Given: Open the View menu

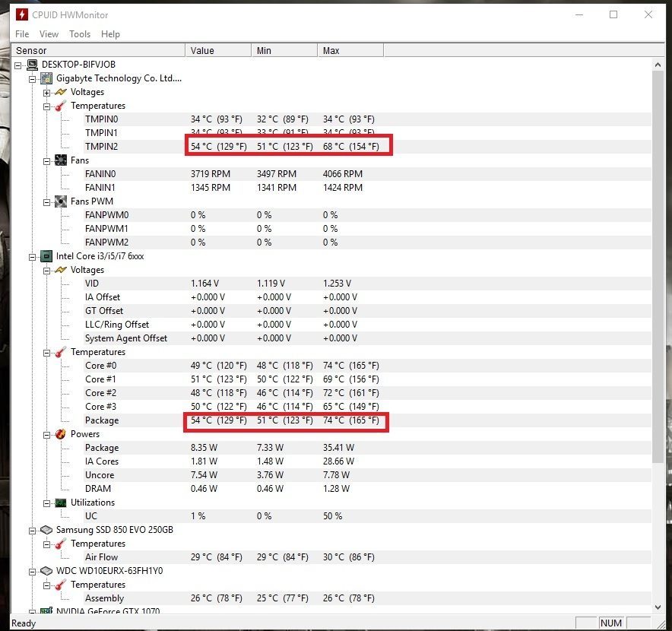Looking at the screenshot, I should pos(49,34).
